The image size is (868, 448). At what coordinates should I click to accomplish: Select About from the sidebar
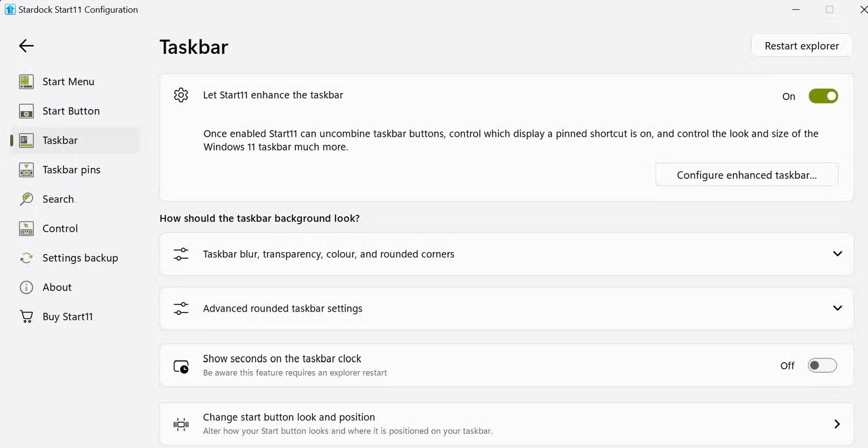pos(56,287)
